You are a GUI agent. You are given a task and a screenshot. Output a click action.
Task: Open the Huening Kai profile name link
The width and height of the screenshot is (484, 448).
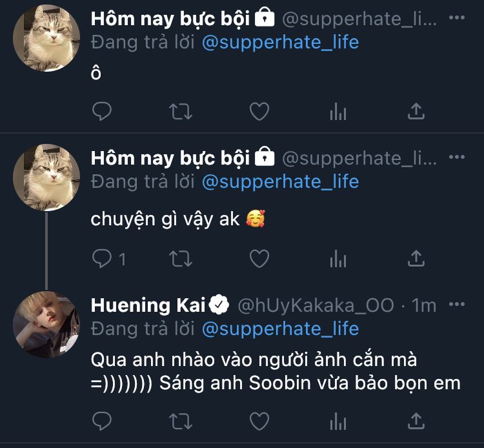(x=150, y=305)
